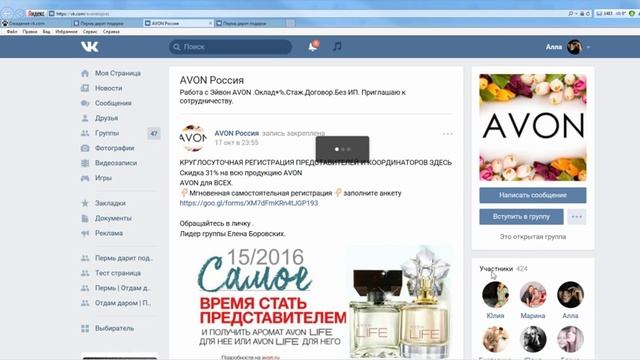640x360 pixels.
Task: Click icon beside Пермь | Отдам д.. shortcut
Action: (x=85, y=288)
